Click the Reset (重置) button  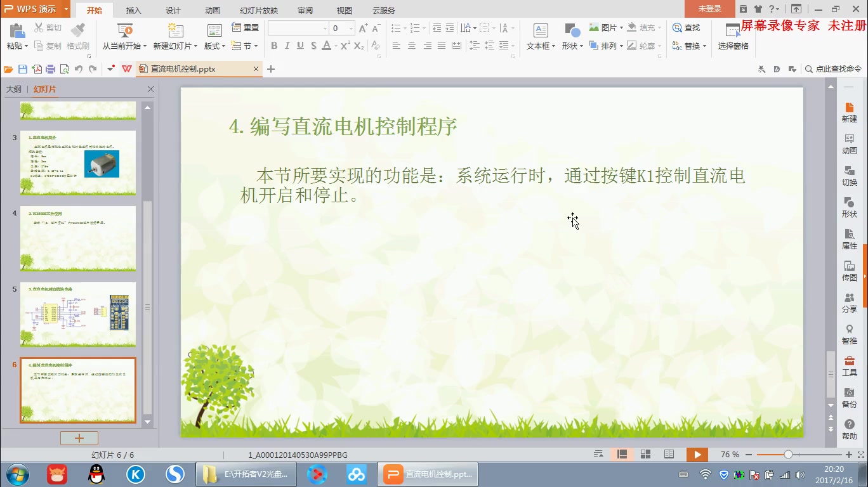(x=245, y=27)
